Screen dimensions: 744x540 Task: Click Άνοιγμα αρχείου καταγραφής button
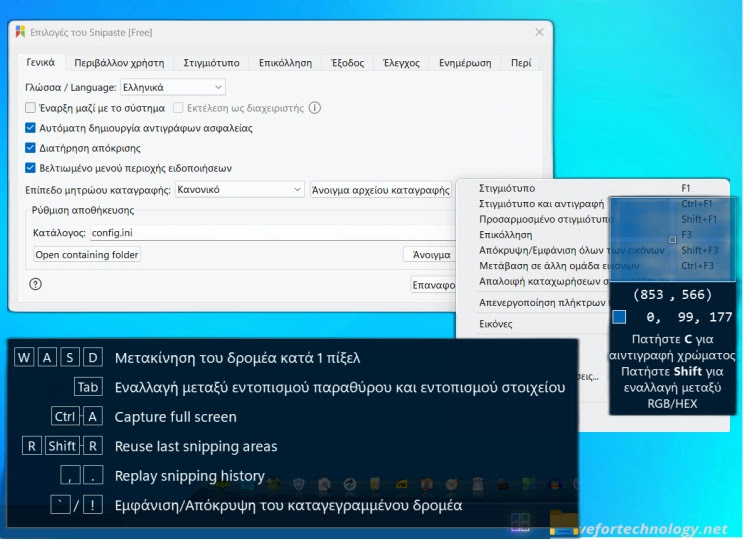coord(381,190)
